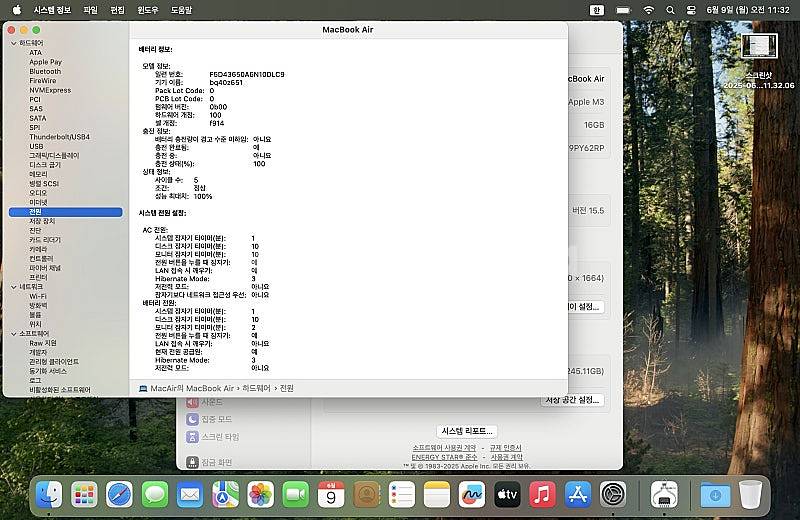800x520 pixels.
Task: Select 개발자 under 소프트웨어
Action: [x=38, y=353]
